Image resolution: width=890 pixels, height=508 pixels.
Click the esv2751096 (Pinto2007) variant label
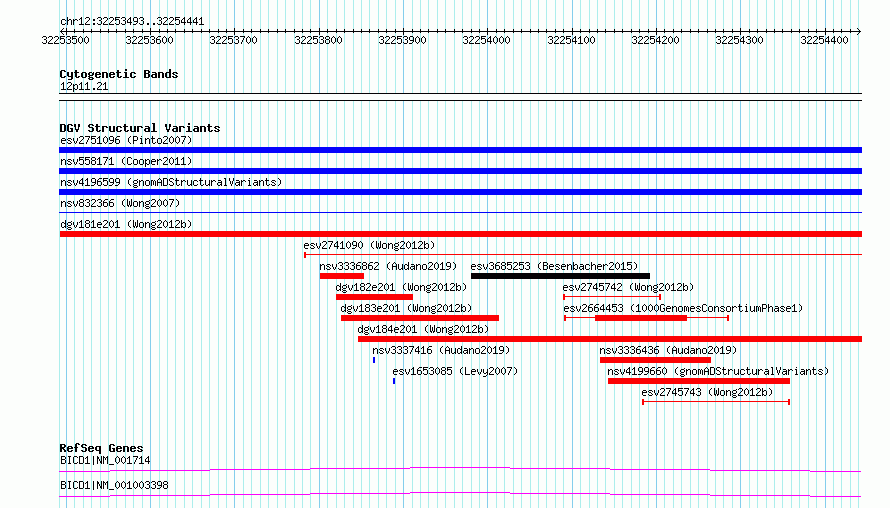click(x=126, y=140)
